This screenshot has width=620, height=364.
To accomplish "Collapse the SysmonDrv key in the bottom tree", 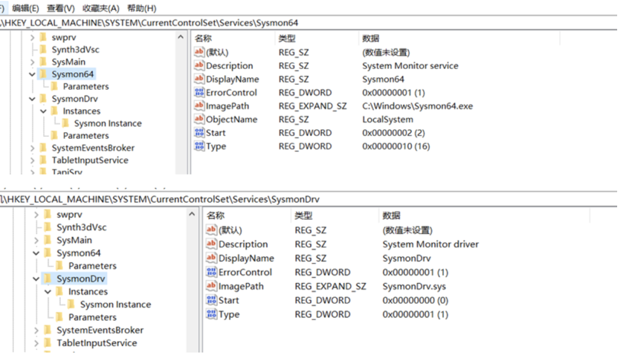I will (36, 278).
